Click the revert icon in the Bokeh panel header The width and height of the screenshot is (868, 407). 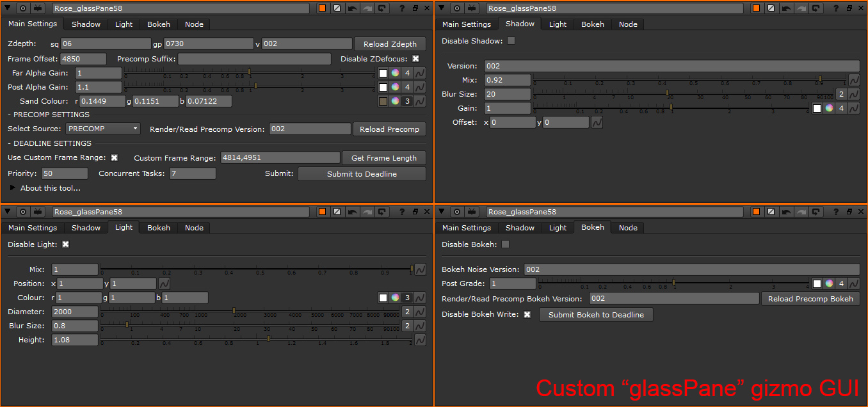pyautogui.click(x=816, y=212)
